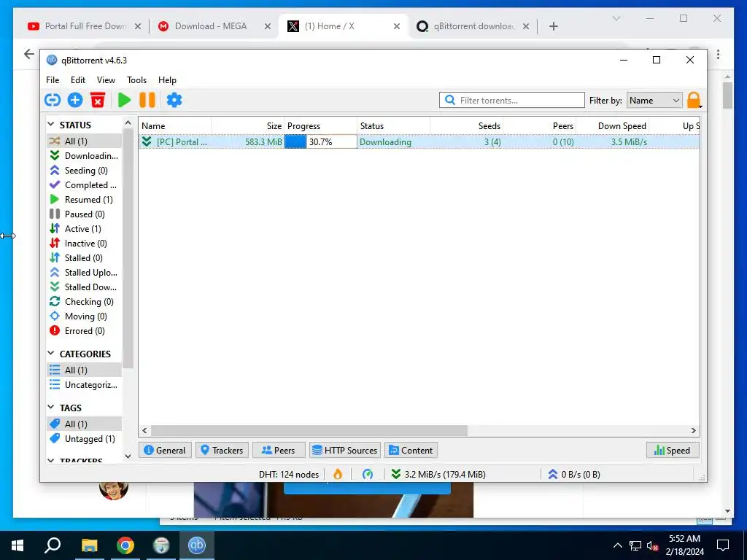747x560 pixels.
Task: Click sidebar scroll down arrow
Action: [128, 456]
